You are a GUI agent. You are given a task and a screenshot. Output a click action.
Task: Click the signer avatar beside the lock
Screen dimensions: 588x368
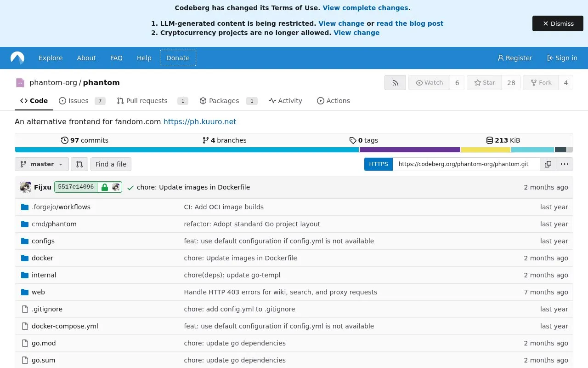point(116,187)
